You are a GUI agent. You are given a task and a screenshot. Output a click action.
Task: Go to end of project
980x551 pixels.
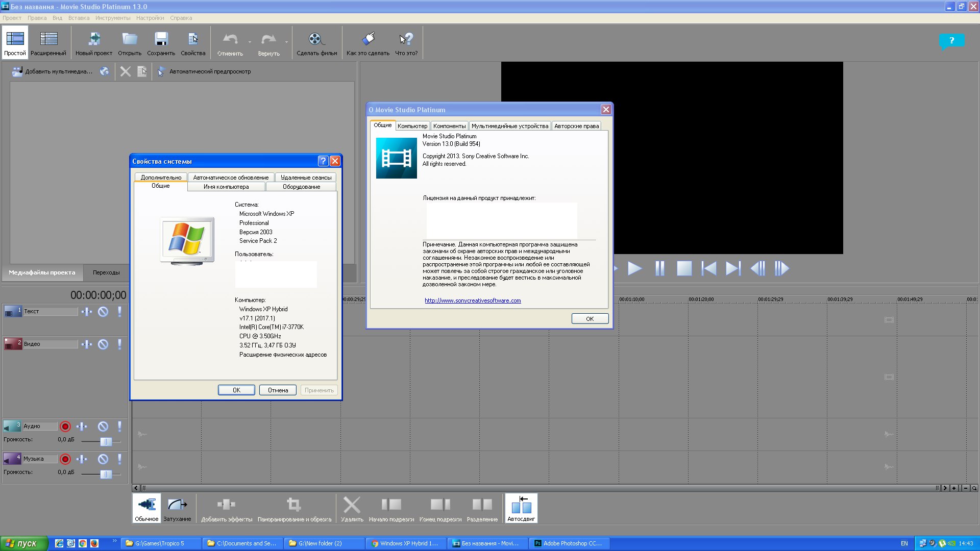pyautogui.click(x=733, y=268)
